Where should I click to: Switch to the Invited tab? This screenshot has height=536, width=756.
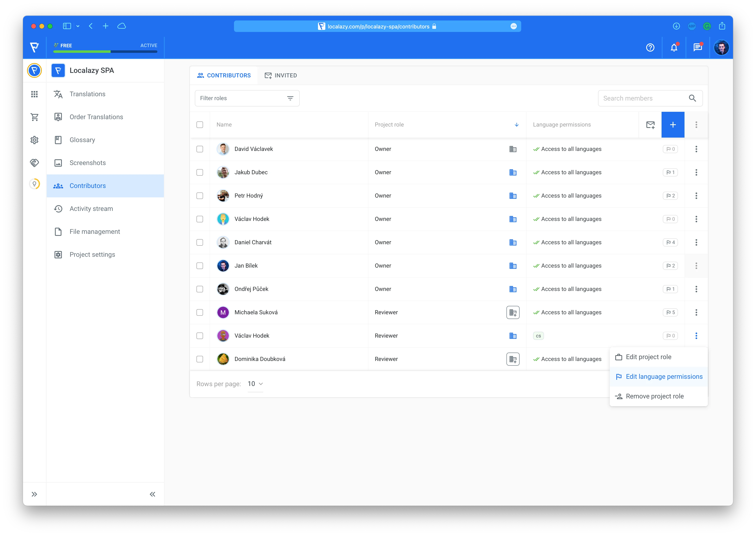[281, 76]
